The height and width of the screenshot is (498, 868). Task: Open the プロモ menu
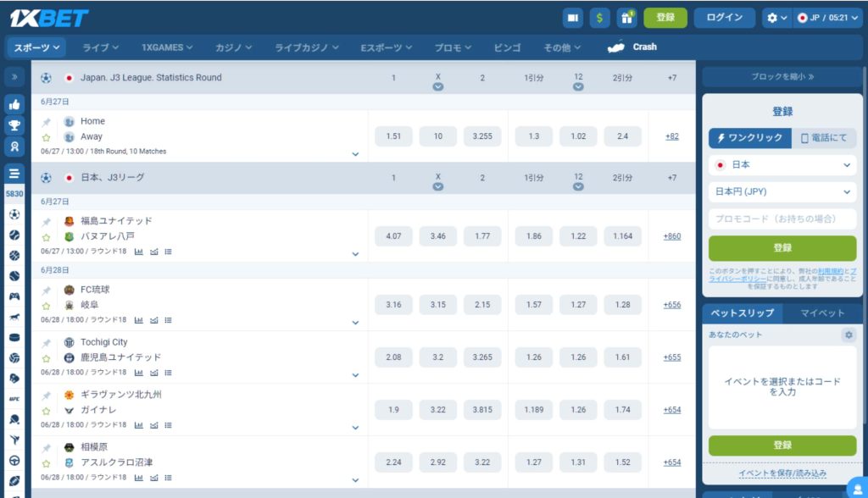[x=453, y=47]
